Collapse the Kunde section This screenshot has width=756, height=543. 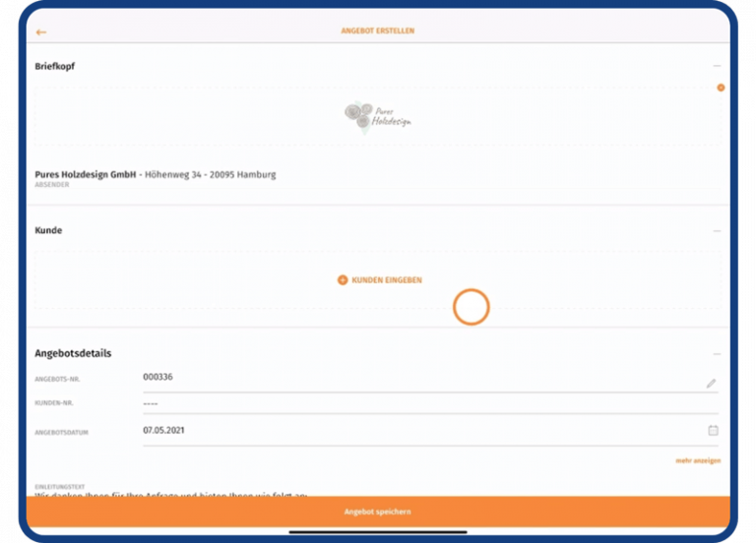click(717, 230)
